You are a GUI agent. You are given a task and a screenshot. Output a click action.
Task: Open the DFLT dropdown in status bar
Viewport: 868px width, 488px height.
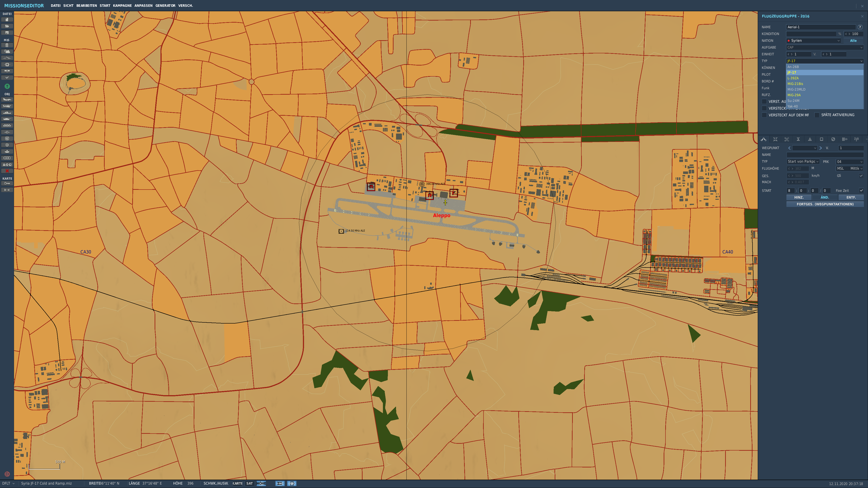point(8,483)
